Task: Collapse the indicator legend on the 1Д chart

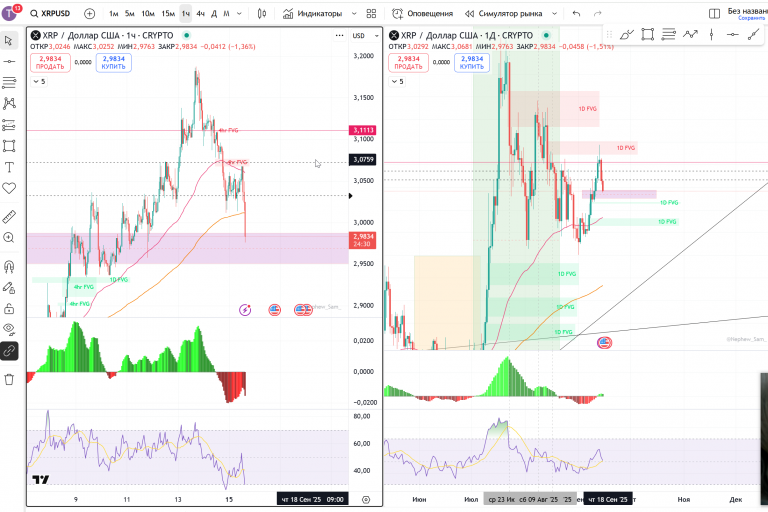Action: click(397, 81)
